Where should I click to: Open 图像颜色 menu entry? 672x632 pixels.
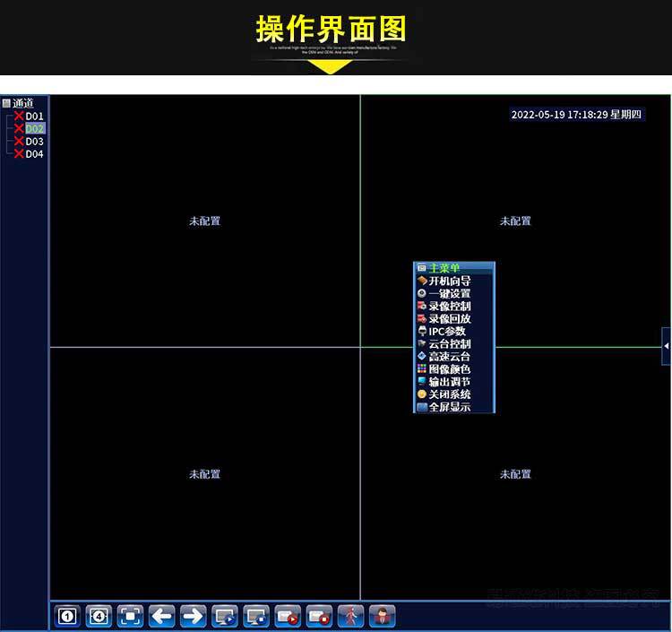pyautogui.click(x=454, y=369)
